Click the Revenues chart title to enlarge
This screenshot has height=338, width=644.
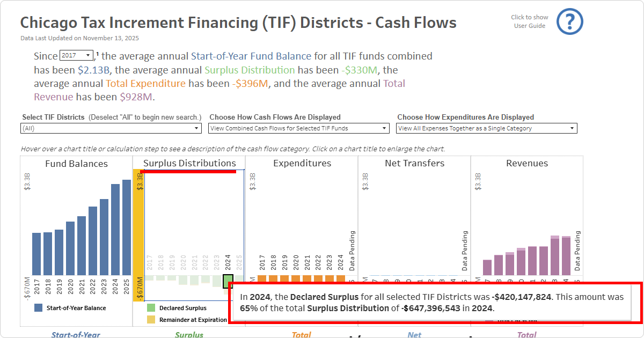pos(526,163)
